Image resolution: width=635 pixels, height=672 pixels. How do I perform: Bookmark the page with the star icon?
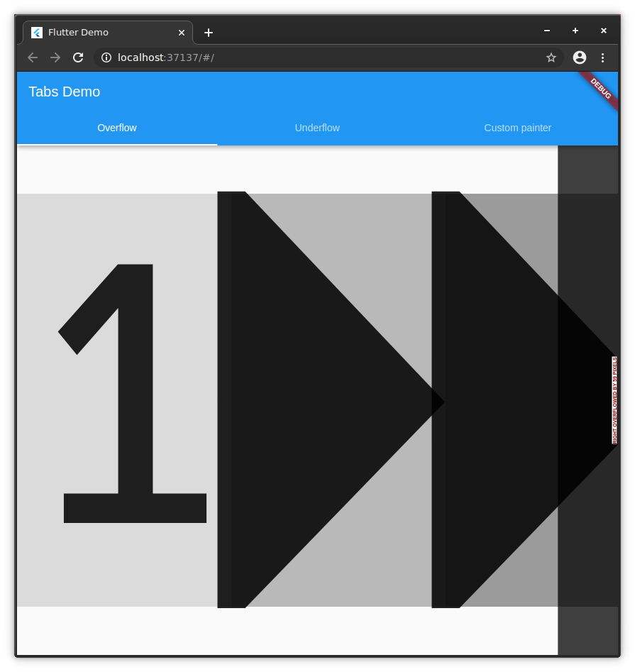coord(551,57)
